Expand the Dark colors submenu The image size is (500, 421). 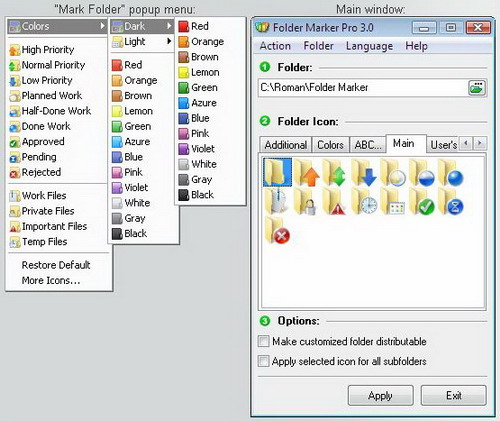click(142, 26)
